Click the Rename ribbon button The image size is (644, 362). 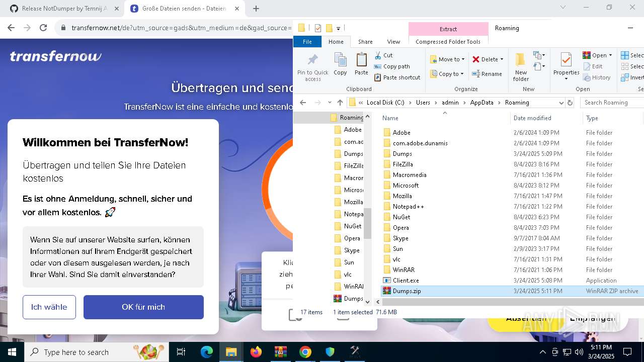(x=487, y=74)
